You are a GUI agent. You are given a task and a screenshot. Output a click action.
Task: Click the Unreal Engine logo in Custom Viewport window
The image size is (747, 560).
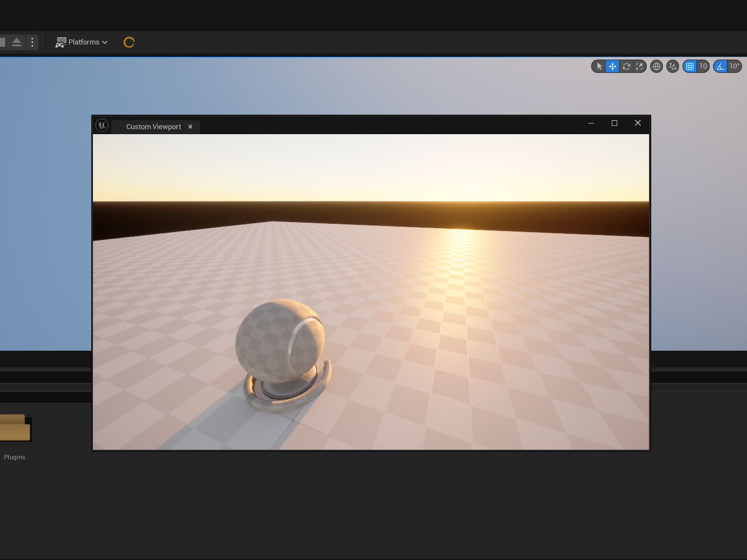pos(102,125)
